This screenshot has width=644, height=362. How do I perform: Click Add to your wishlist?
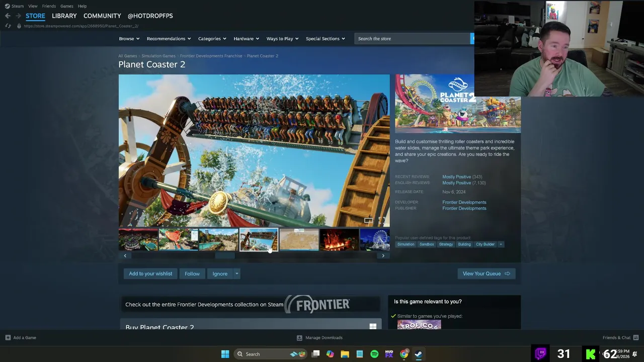click(x=150, y=274)
